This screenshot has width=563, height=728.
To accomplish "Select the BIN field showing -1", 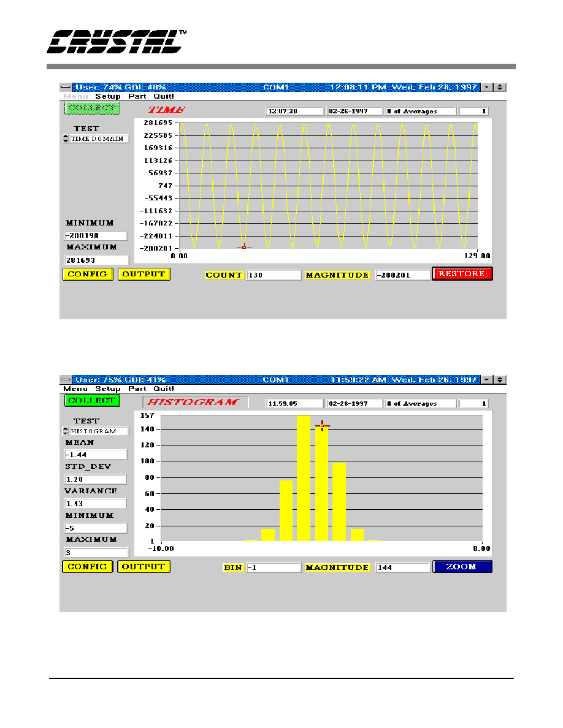I will coord(274,567).
